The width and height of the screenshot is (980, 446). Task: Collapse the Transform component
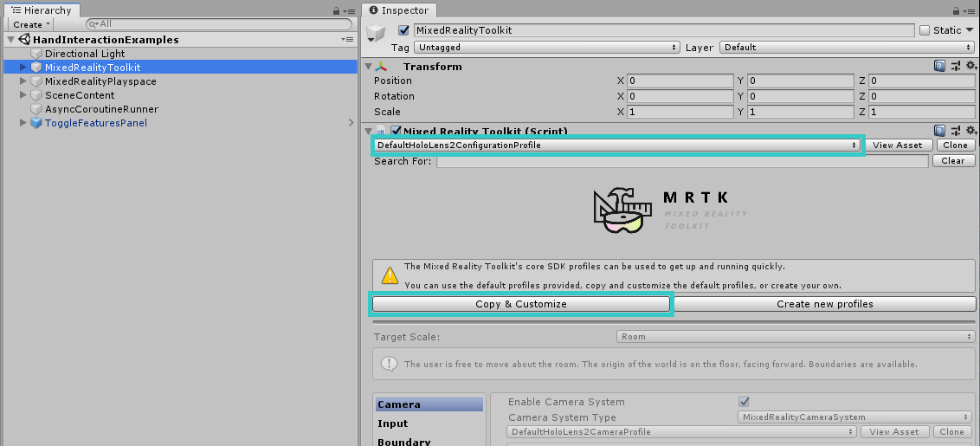click(x=369, y=66)
